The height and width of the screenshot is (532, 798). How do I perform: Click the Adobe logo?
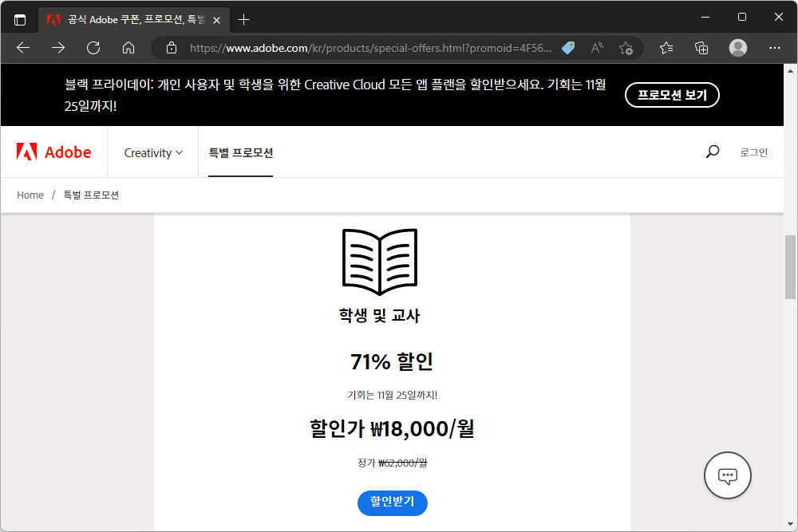[53, 152]
